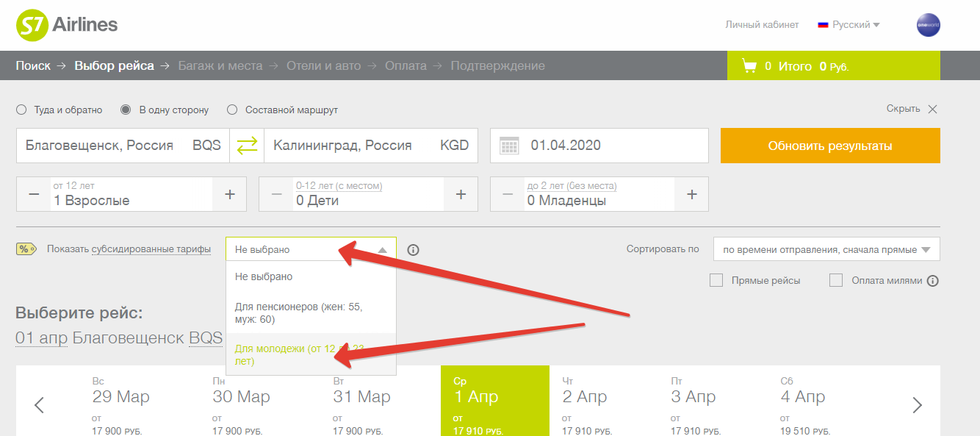Select the Составной маршрут radio option
This screenshot has width=980, height=436.
pyautogui.click(x=232, y=110)
